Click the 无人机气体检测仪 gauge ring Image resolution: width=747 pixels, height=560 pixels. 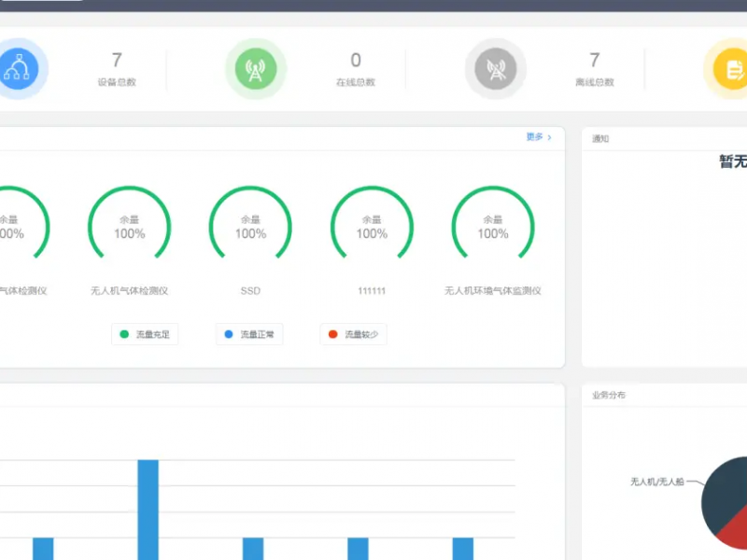click(x=129, y=227)
